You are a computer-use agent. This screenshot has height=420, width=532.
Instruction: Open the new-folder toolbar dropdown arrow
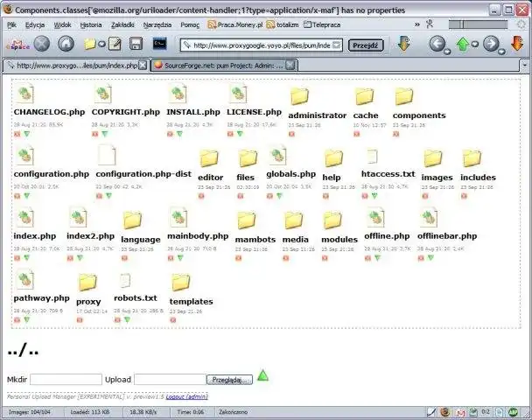[101, 45]
